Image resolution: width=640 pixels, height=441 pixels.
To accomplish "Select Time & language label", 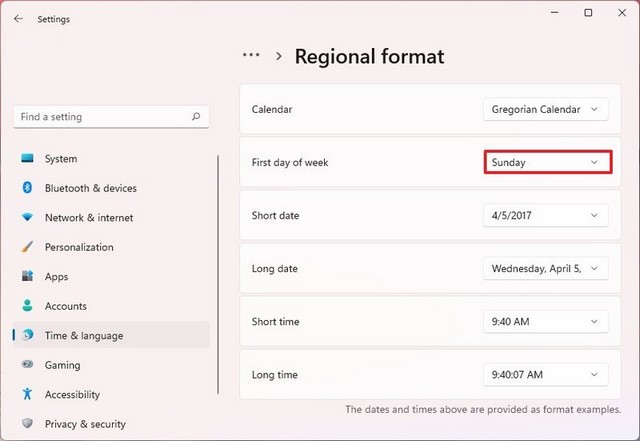I will point(84,335).
